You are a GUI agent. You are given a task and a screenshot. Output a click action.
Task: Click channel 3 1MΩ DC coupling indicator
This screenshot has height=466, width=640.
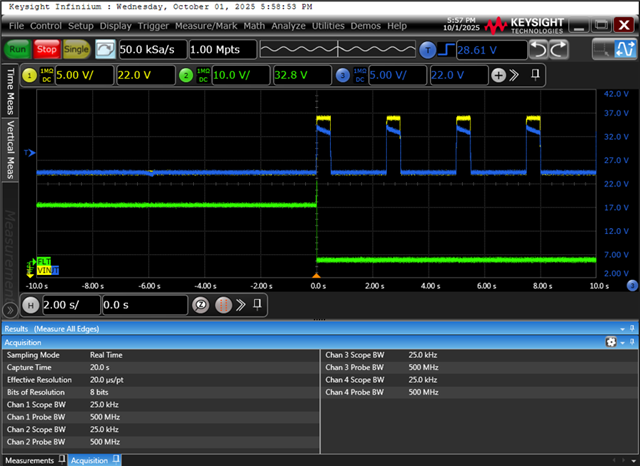[x=360, y=75]
